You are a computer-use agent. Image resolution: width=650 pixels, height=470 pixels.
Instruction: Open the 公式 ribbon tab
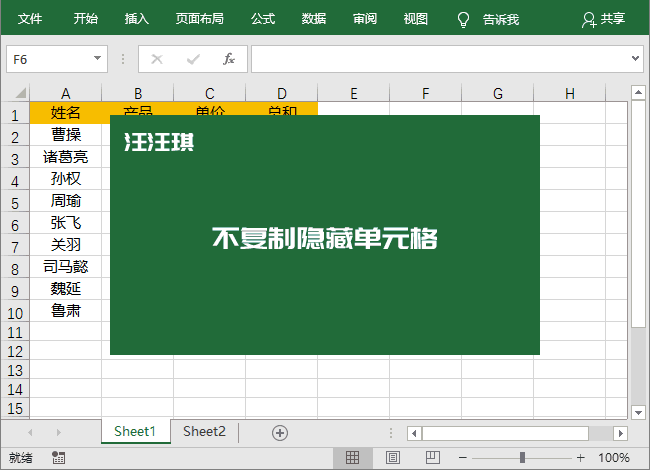click(263, 19)
